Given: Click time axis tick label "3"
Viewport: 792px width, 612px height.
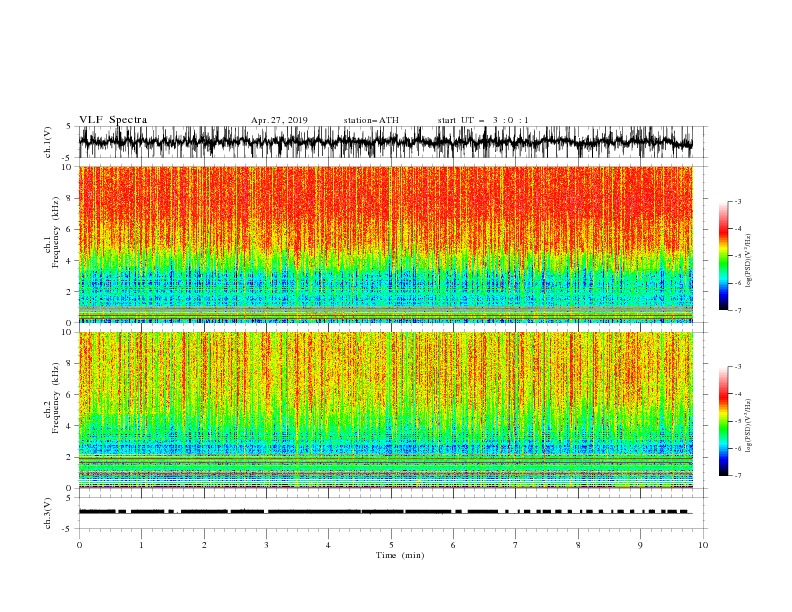Looking at the screenshot, I should click(x=266, y=545).
